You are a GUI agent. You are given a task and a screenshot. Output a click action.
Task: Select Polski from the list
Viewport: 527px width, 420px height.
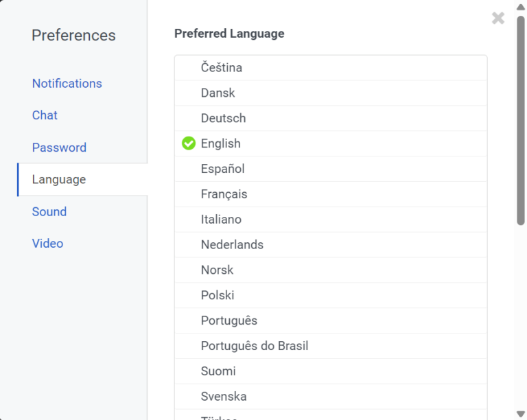[x=218, y=295]
